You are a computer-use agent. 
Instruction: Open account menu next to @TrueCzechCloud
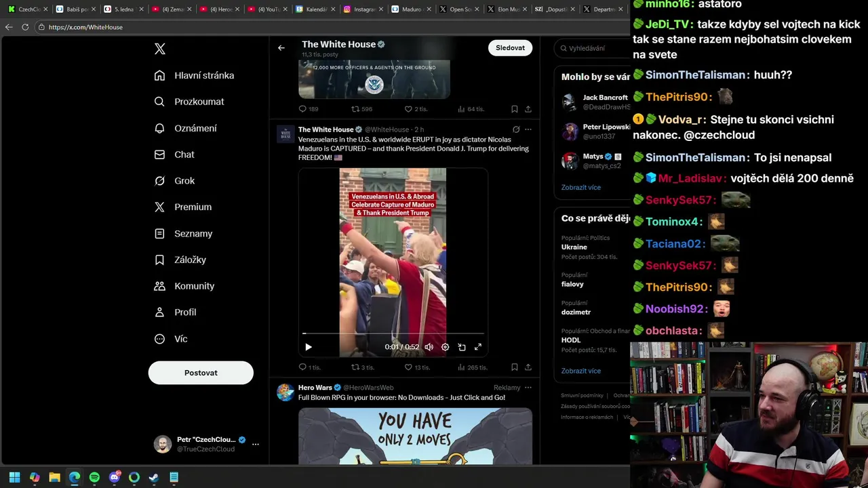tap(256, 444)
